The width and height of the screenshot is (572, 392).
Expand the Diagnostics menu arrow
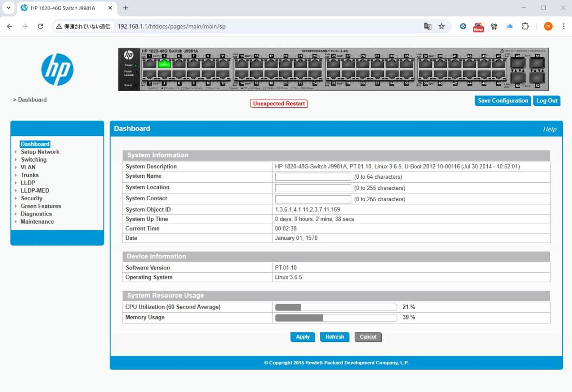(16, 214)
